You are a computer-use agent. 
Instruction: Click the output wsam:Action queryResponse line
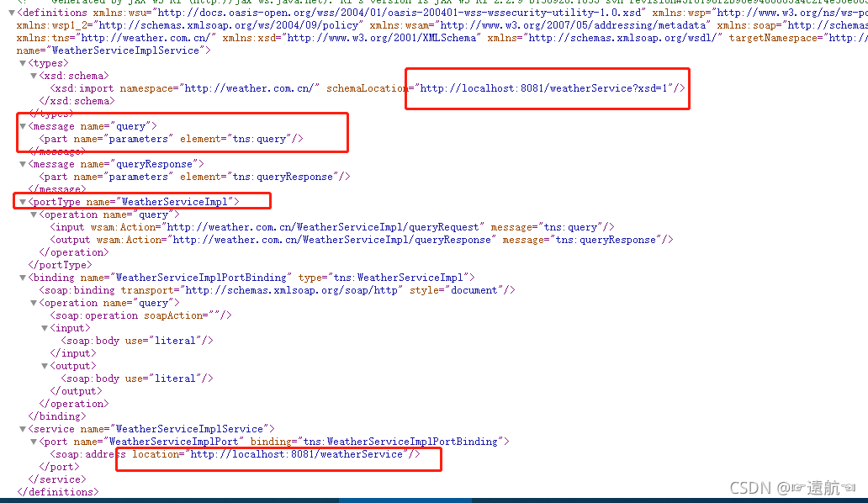362,241
